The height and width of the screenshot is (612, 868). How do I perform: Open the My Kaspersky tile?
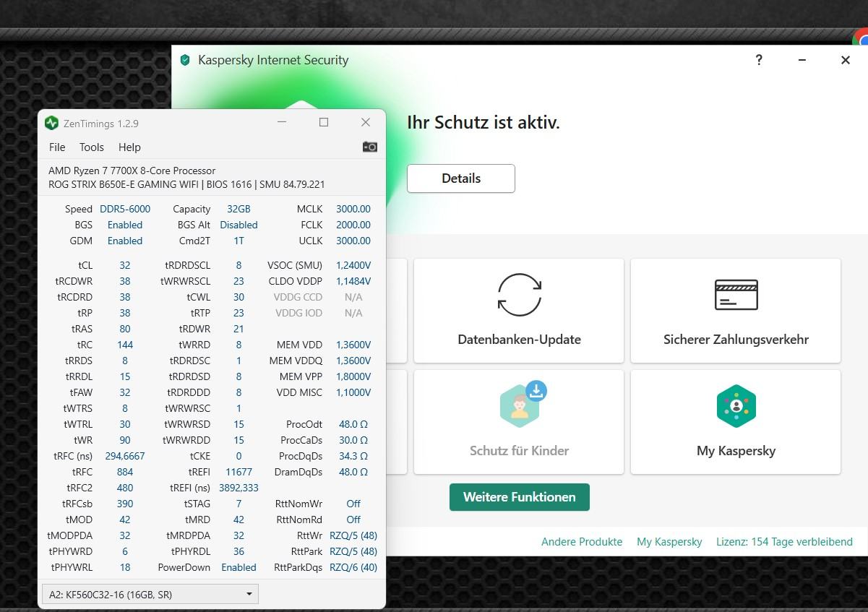click(x=736, y=422)
